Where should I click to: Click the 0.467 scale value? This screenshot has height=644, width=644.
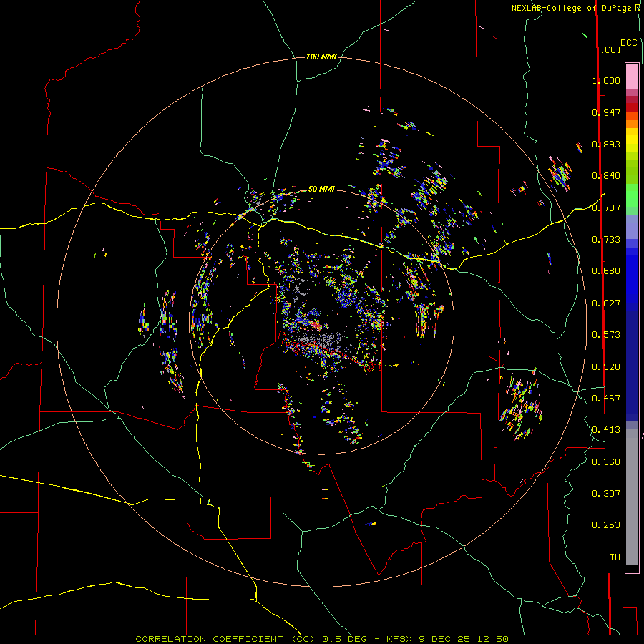tap(606, 399)
